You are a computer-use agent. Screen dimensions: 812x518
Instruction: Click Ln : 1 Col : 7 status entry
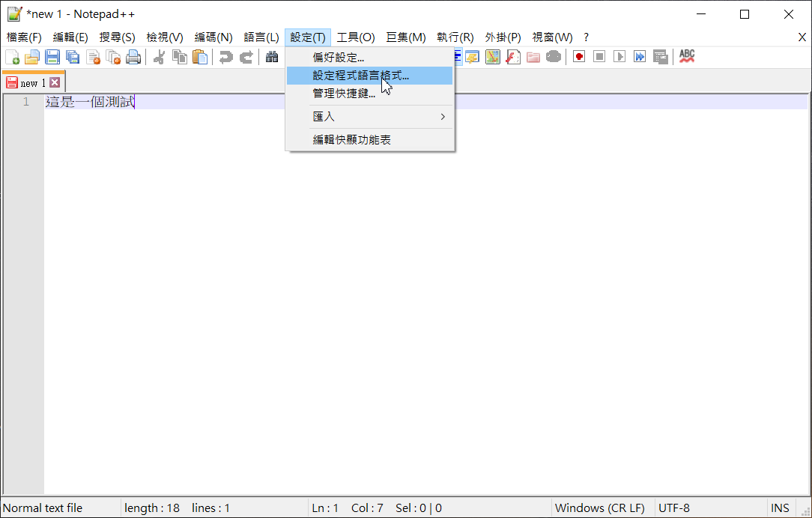tap(348, 508)
